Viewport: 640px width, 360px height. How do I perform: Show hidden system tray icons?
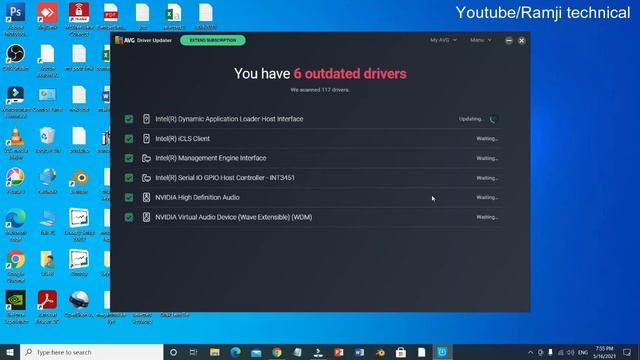(x=530, y=352)
